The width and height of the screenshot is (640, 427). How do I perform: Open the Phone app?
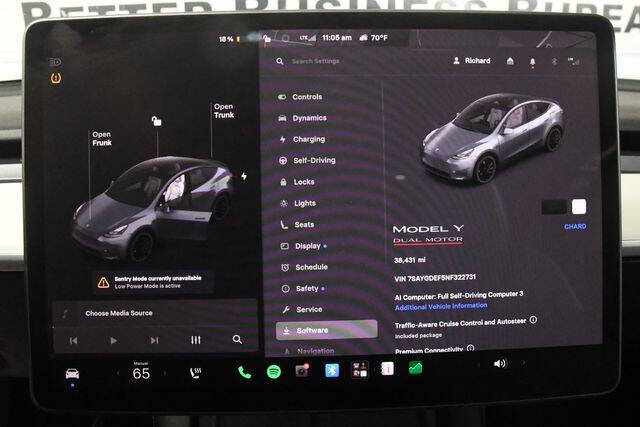pyautogui.click(x=244, y=372)
